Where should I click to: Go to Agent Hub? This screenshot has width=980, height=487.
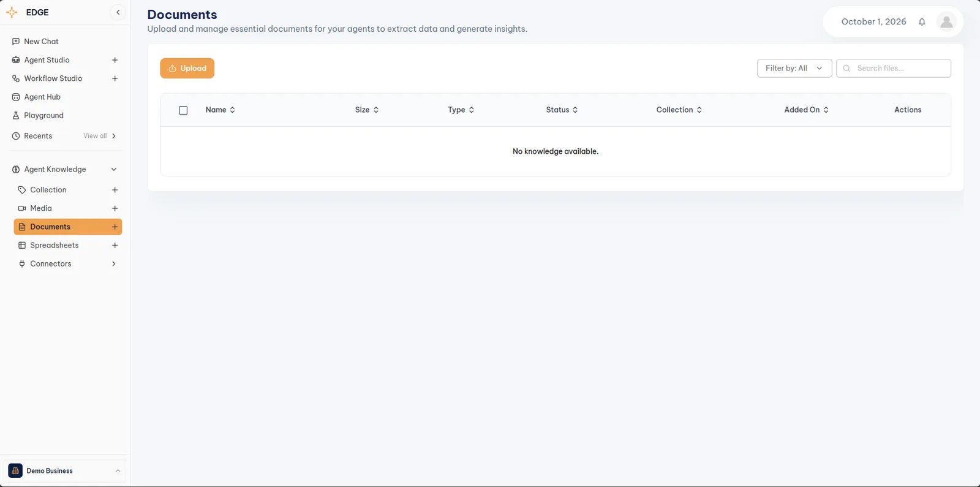(42, 97)
